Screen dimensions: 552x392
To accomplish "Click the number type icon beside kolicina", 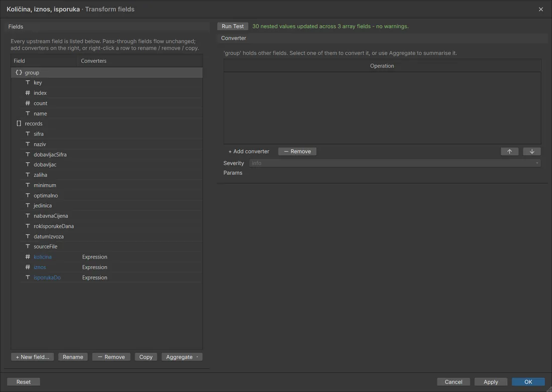I will pyautogui.click(x=28, y=257).
